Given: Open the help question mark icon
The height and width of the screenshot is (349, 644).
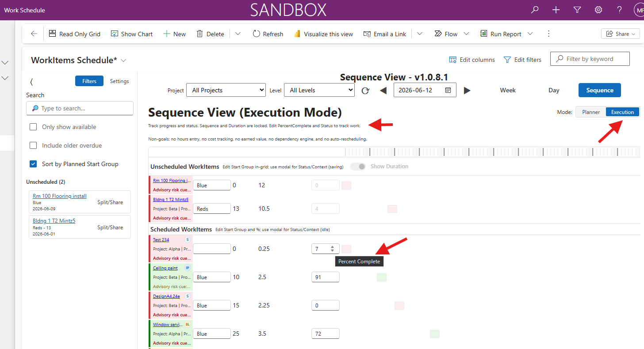Looking at the screenshot, I should (x=620, y=10).
